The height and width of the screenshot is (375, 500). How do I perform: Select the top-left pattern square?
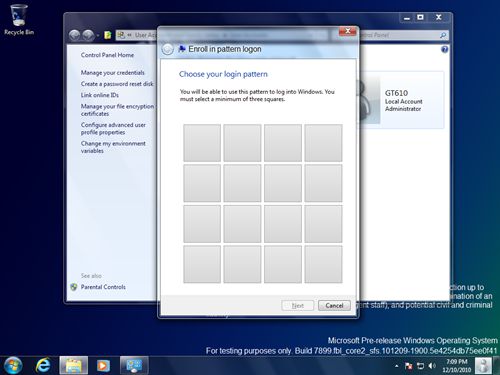click(x=202, y=143)
